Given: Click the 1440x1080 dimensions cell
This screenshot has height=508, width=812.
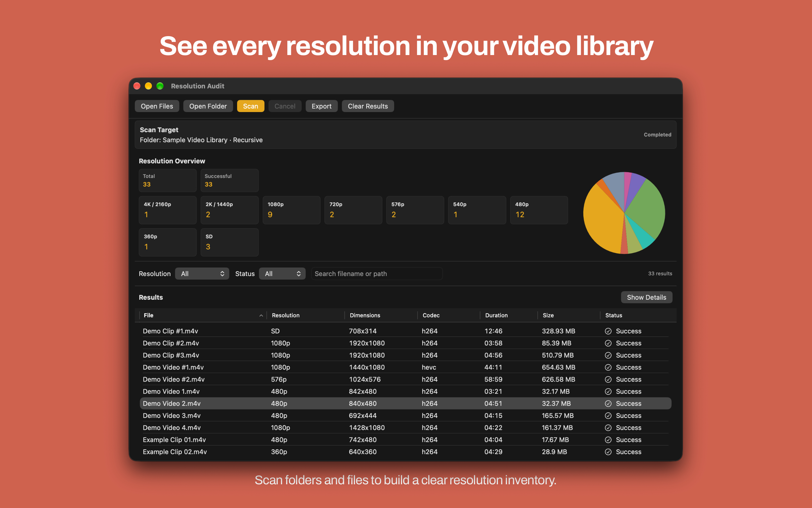Looking at the screenshot, I should coord(367,367).
